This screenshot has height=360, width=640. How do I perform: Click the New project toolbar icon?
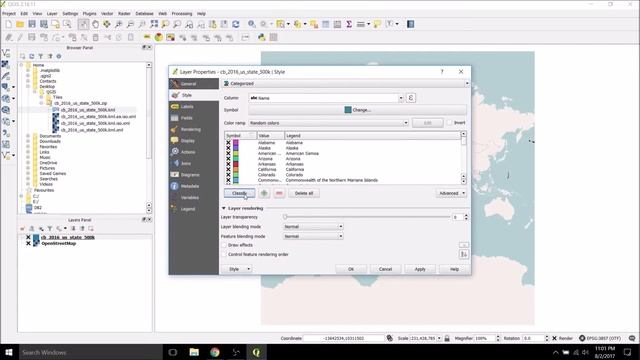coord(9,24)
